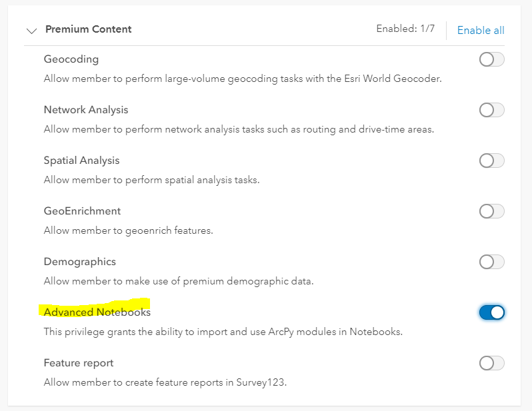The image size is (532, 411).
Task: Click the highlighted Advanced Notebooks label
Action: [97, 312]
